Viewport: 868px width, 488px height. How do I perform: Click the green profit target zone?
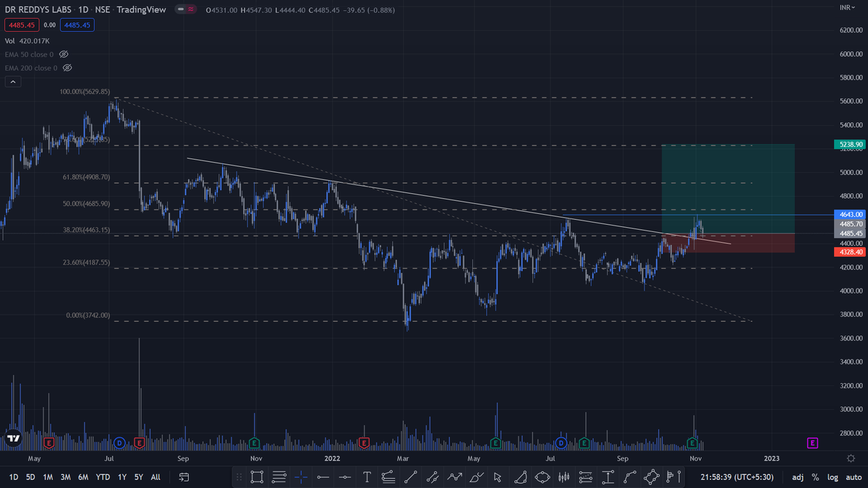tap(728, 189)
